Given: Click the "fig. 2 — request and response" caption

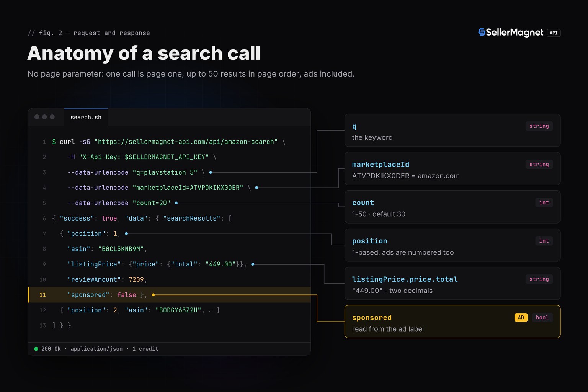Looking at the screenshot, I should click(x=95, y=33).
